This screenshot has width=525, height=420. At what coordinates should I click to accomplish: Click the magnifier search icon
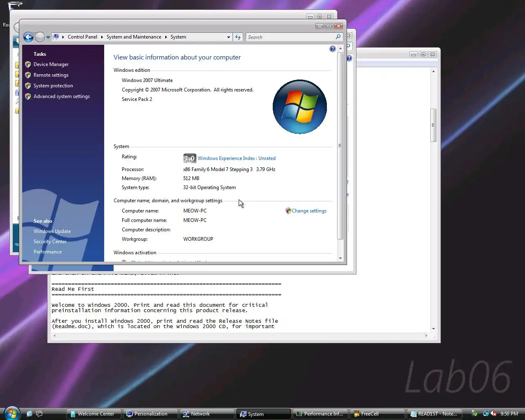(x=338, y=37)
